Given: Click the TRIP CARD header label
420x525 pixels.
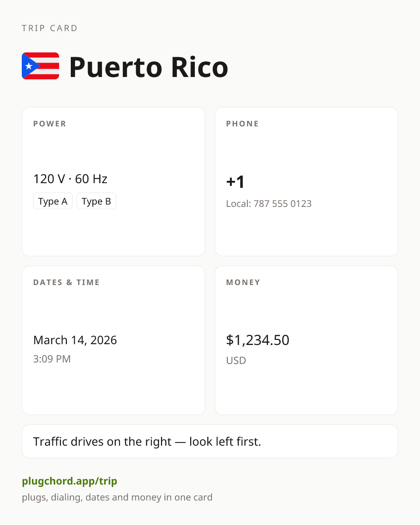Looking at the screenshot, I should tap(50, 28).
